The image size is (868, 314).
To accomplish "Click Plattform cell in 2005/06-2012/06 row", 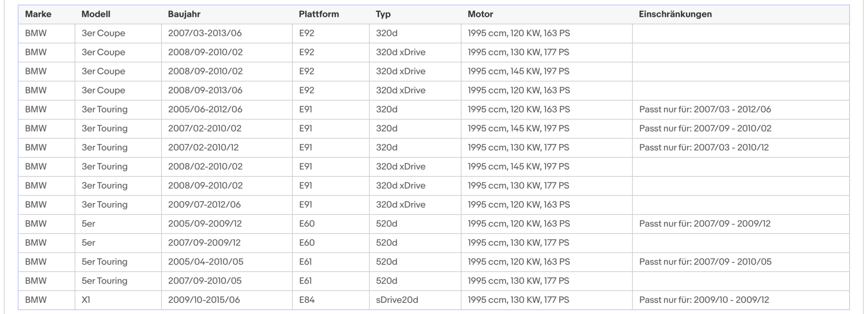I will tap(331, 110).
